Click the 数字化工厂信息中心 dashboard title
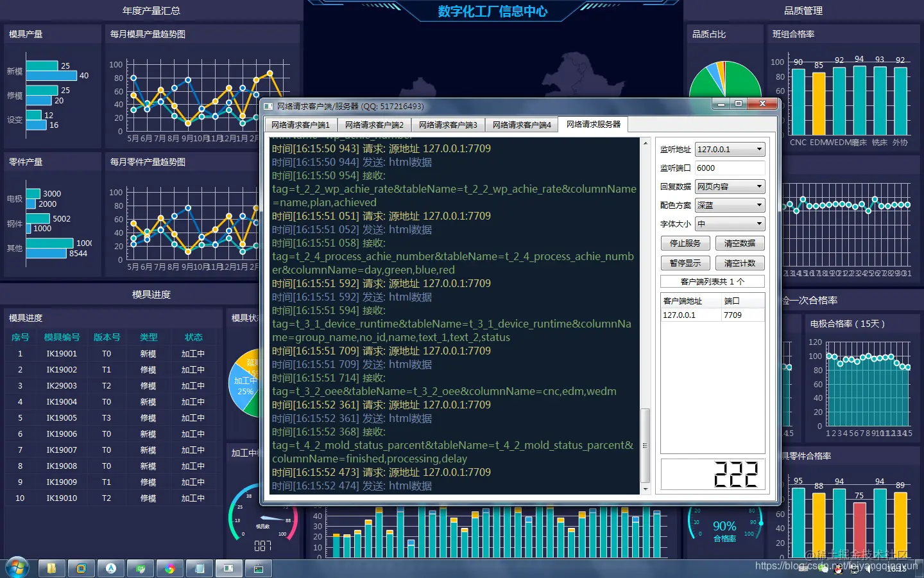The width and height of the screenshot is (924, 578). point(493,11)
